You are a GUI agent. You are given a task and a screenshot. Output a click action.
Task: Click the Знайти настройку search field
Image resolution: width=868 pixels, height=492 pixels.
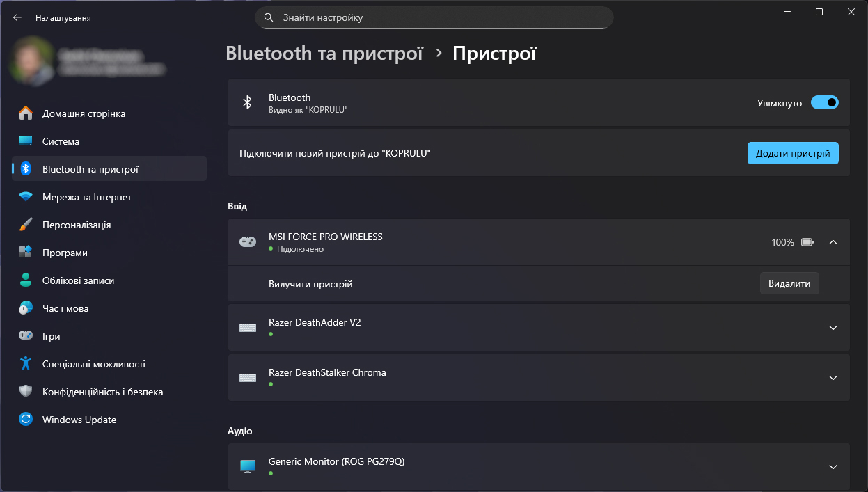pyautogui.click(x=434, y=17)
